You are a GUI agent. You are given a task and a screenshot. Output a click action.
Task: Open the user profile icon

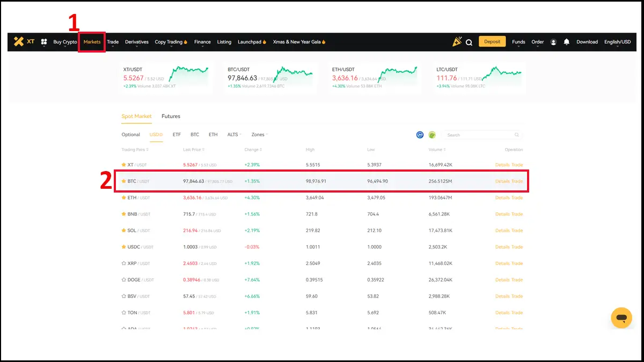553,42
